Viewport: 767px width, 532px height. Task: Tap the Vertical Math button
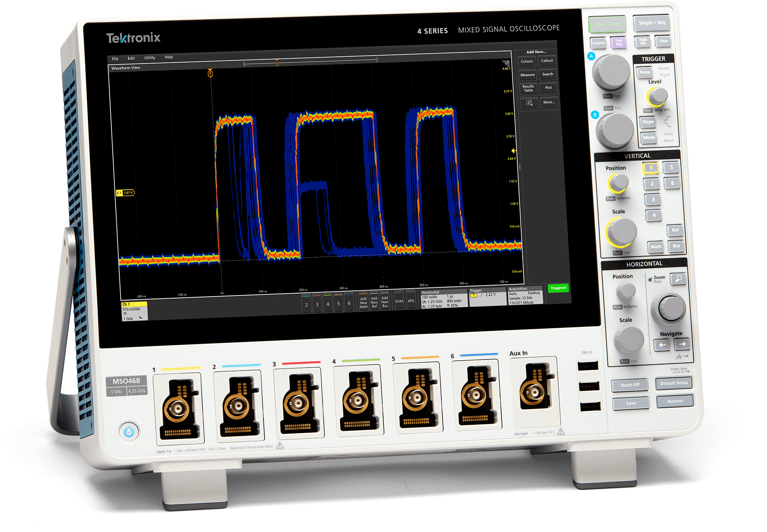[656, 246]
